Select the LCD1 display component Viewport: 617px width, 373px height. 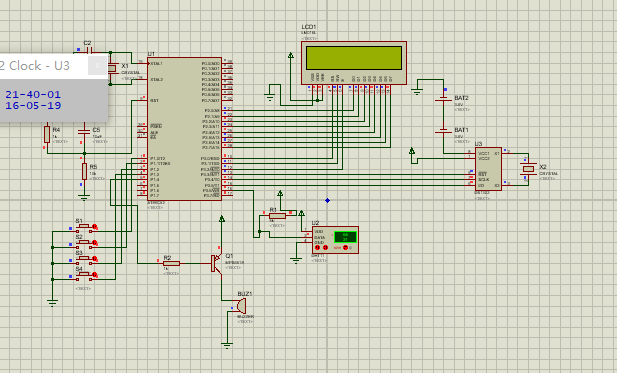pyautogui.click(x=354, y=63)
